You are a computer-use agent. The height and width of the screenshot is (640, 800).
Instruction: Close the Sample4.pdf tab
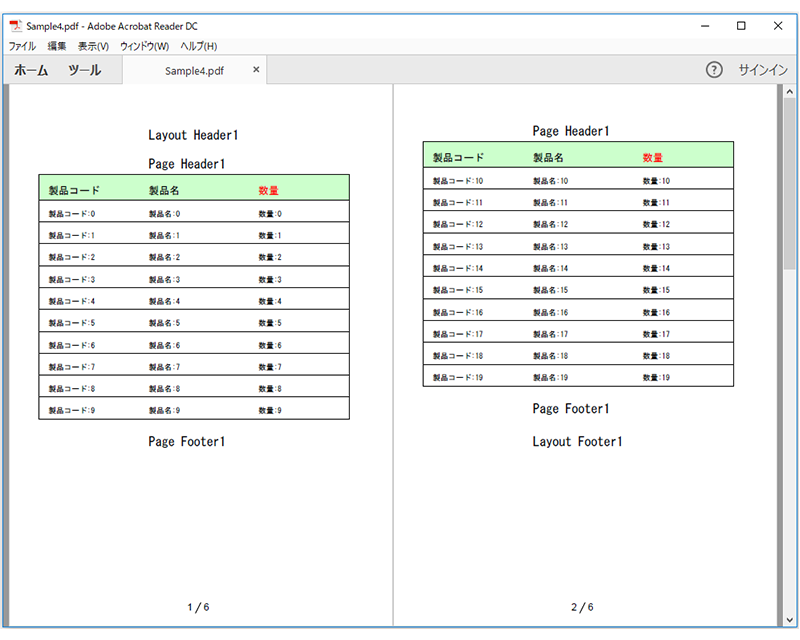(256, 69)
